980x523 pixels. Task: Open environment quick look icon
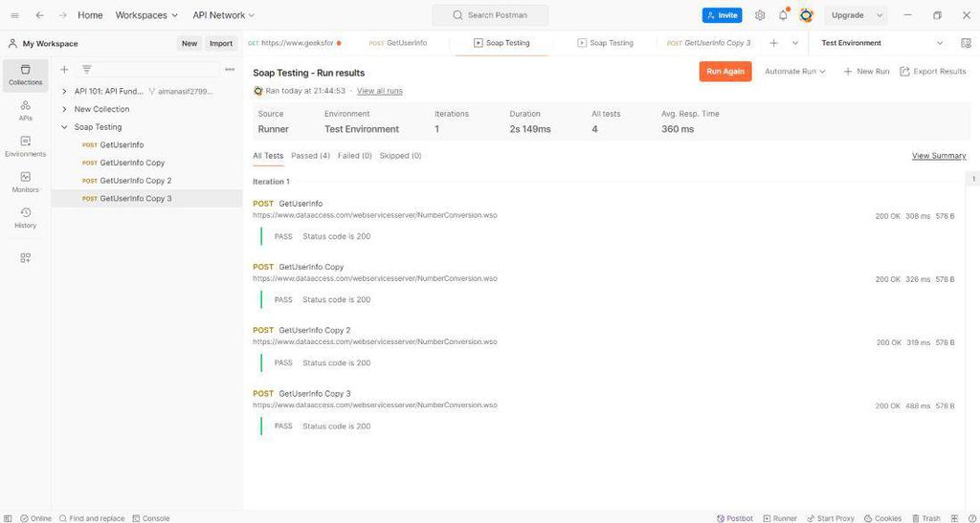tap(966, 43)
